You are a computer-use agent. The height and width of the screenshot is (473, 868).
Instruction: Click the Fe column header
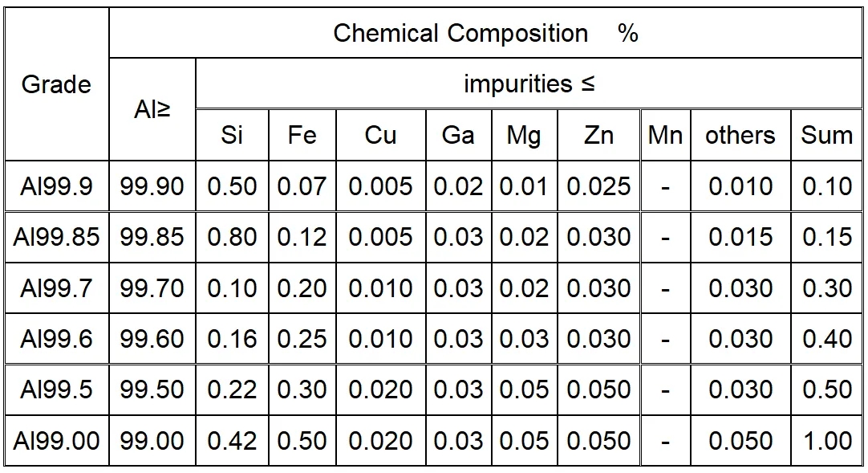click(x=302, y=135)
